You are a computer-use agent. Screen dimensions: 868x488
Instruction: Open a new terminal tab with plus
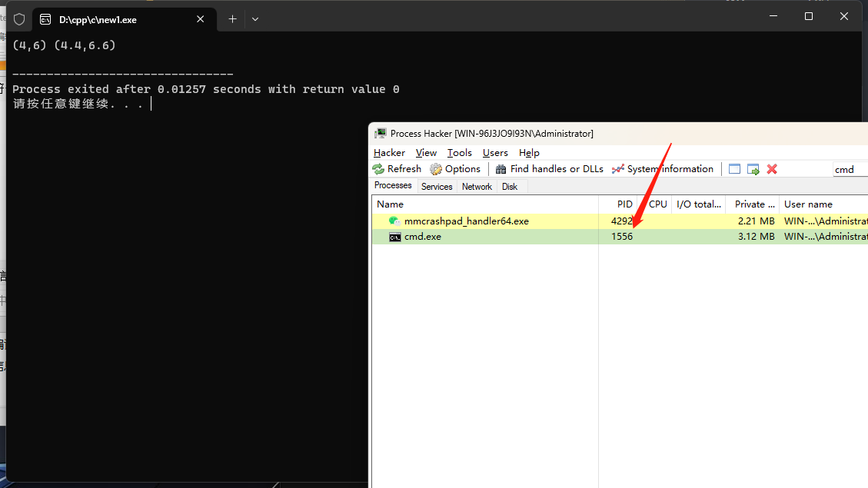(232, 19)
